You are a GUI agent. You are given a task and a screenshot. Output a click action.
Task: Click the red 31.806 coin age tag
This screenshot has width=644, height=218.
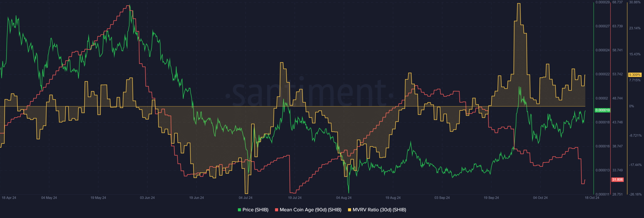[618, 180]
